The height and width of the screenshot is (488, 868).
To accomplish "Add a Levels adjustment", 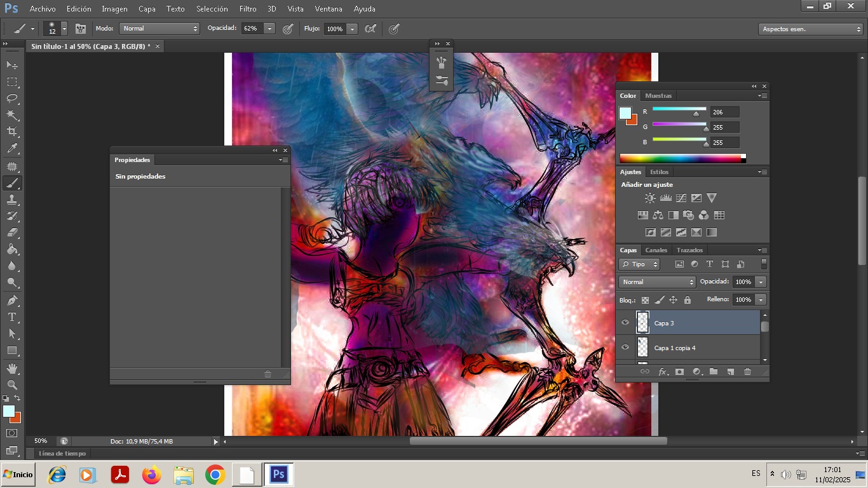I will [666, 198].
